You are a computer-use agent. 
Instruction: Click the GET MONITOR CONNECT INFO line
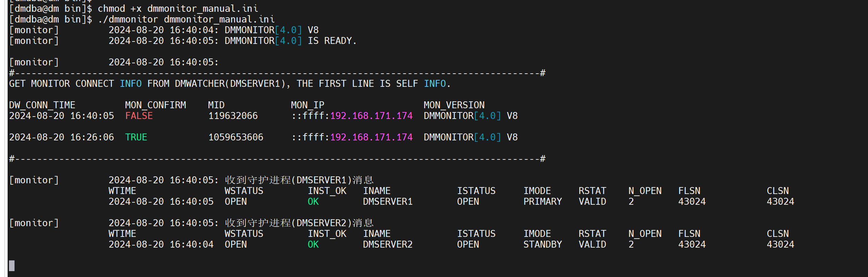click(x=230, y=84)
